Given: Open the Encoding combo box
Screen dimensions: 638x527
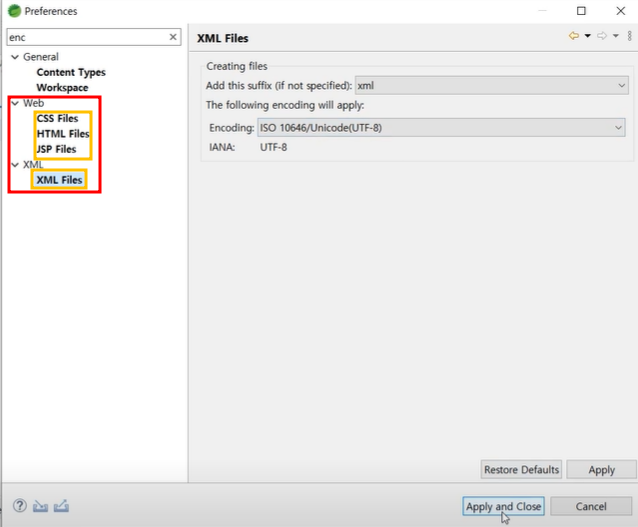Looking at the screenshot, I should (441, 128).
